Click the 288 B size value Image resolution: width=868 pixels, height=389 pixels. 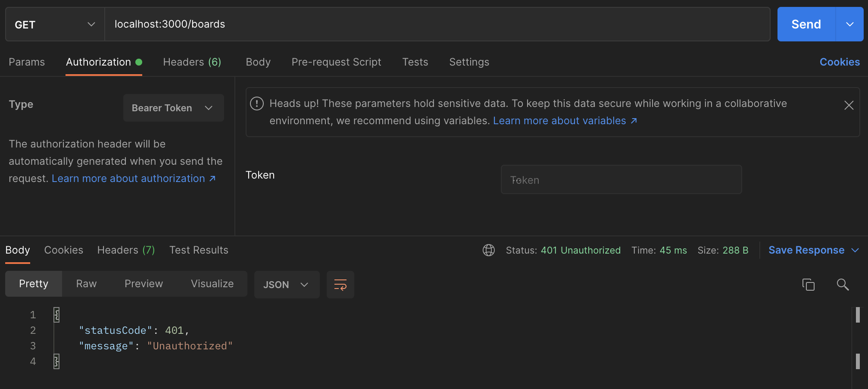coord(735,250)
